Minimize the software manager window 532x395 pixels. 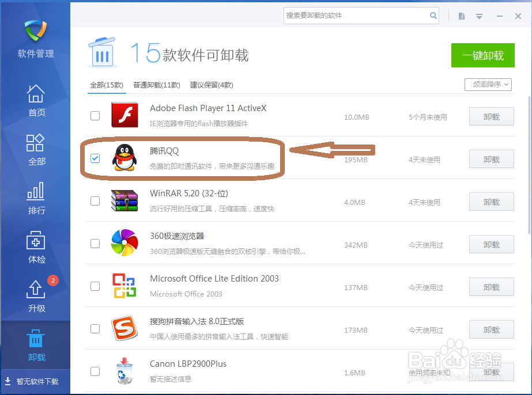(x=499, y=16)
